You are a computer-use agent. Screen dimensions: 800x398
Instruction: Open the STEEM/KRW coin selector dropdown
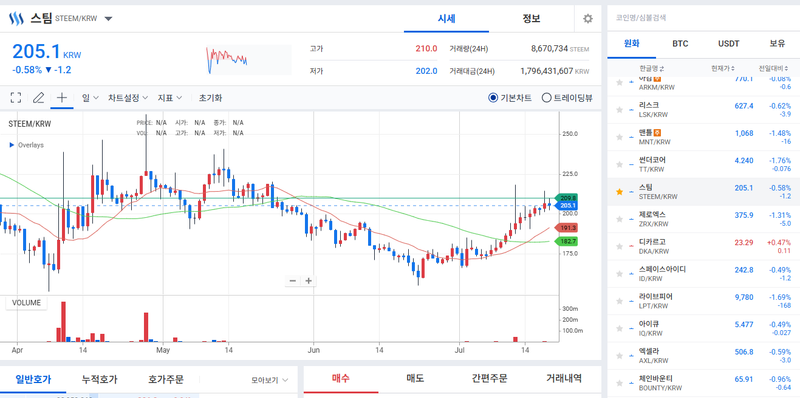[108, 19]
